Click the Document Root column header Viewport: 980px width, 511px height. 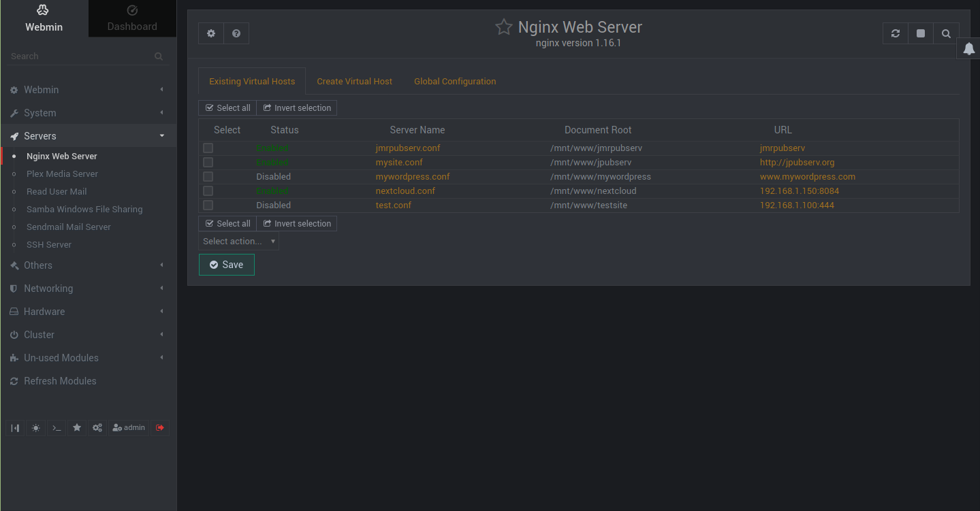[598, 130]
